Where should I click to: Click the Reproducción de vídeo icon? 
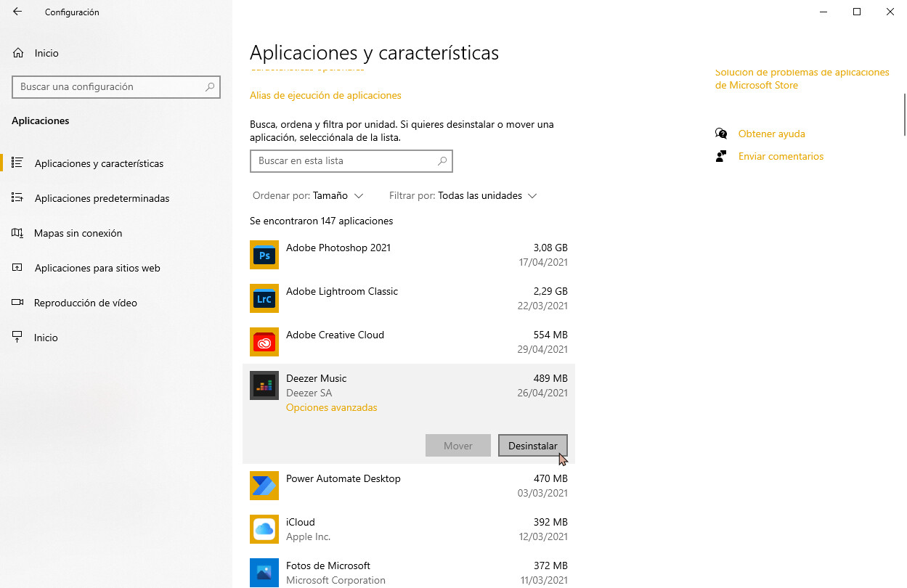pos(18,302)
